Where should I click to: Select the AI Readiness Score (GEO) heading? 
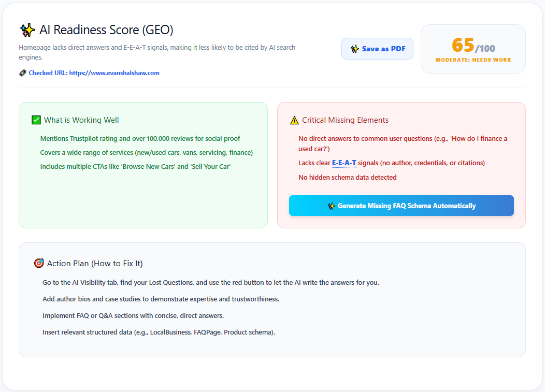106,30
